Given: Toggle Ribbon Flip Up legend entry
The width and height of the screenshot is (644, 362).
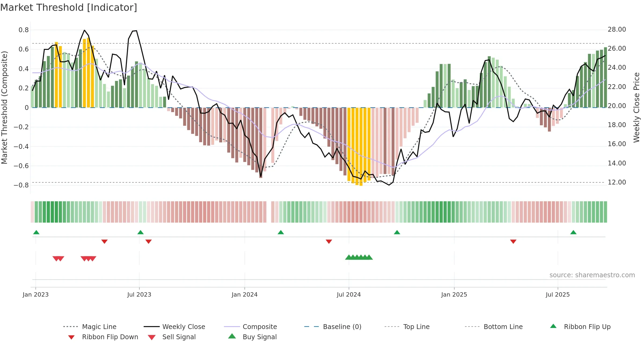Looking at the screenshot, I should pyautogui.click(x=580, y=327).
